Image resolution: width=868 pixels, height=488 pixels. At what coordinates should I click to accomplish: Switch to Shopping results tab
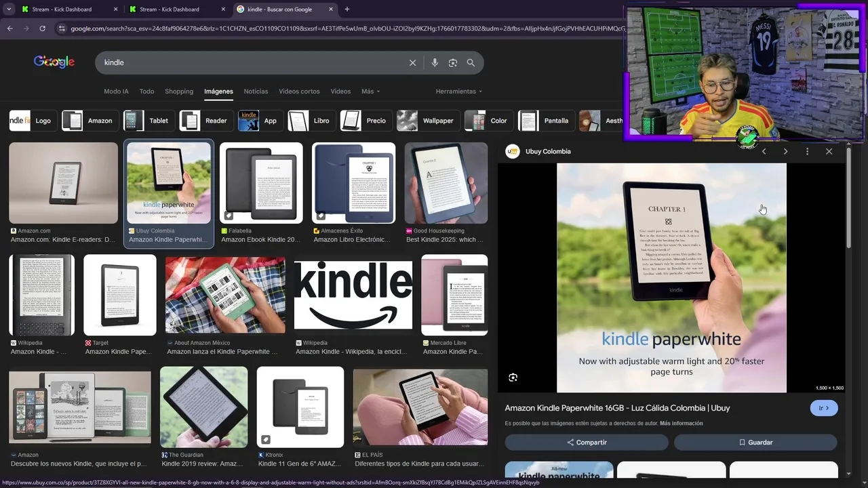click(x=179, y=91)
